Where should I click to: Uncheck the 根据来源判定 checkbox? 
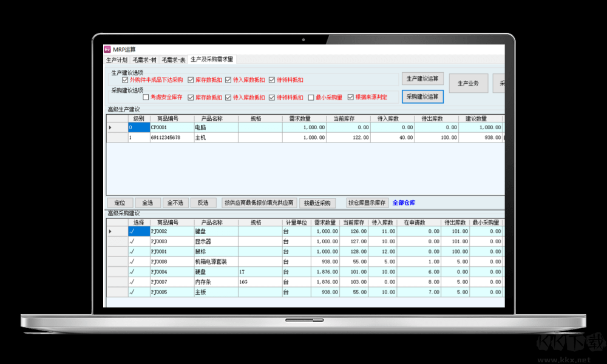(350, 97)
